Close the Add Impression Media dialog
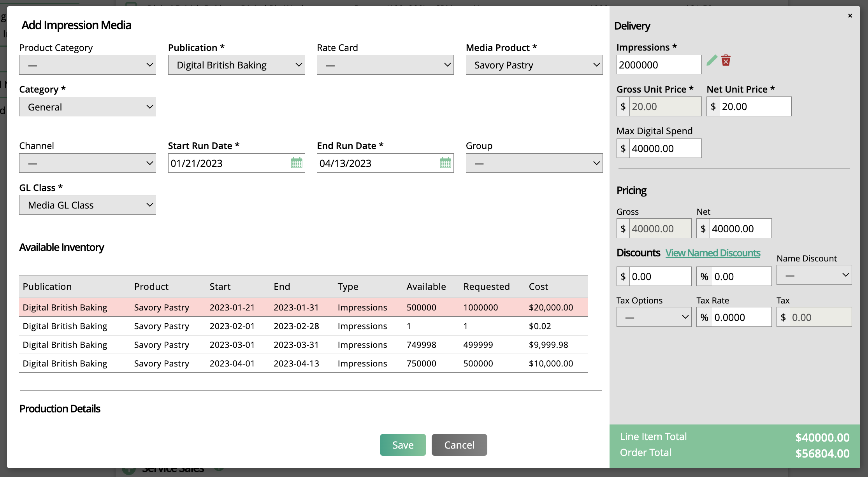Image resolution: width=868 pixels, height=477 pixels. coord(850,16)
